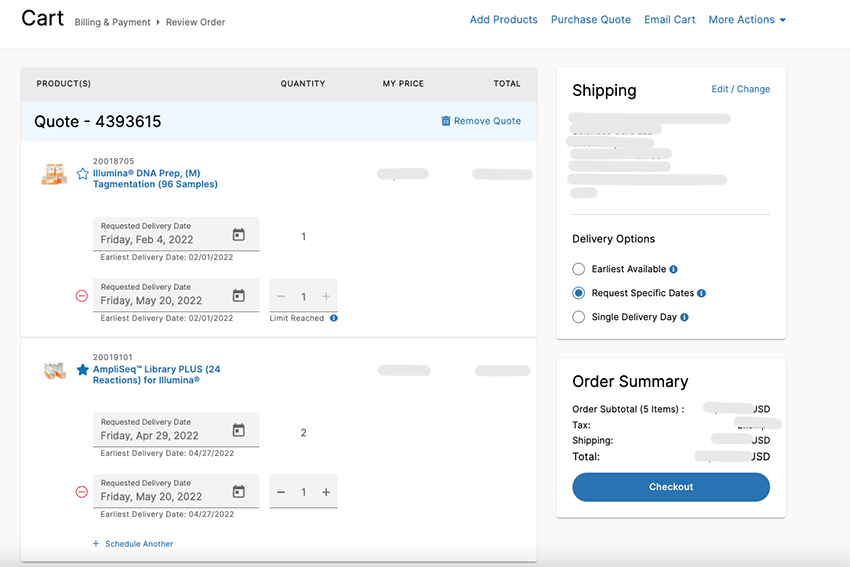Screen dimensions: 850x567
Task: Click Purchase Quote in top navigation
Action: 590,20
